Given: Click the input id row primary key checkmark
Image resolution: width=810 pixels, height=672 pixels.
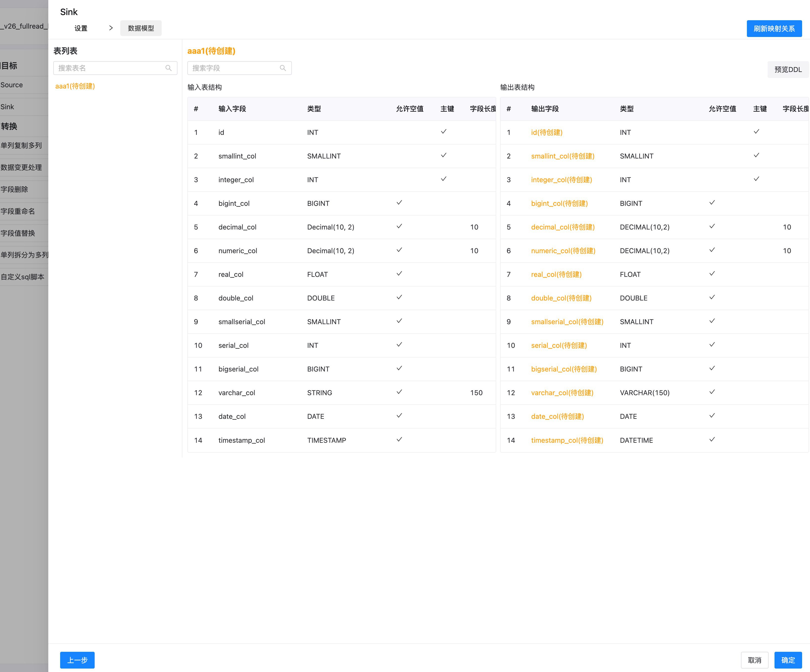Looking at the screenshot, I should [x=443, y=132].
